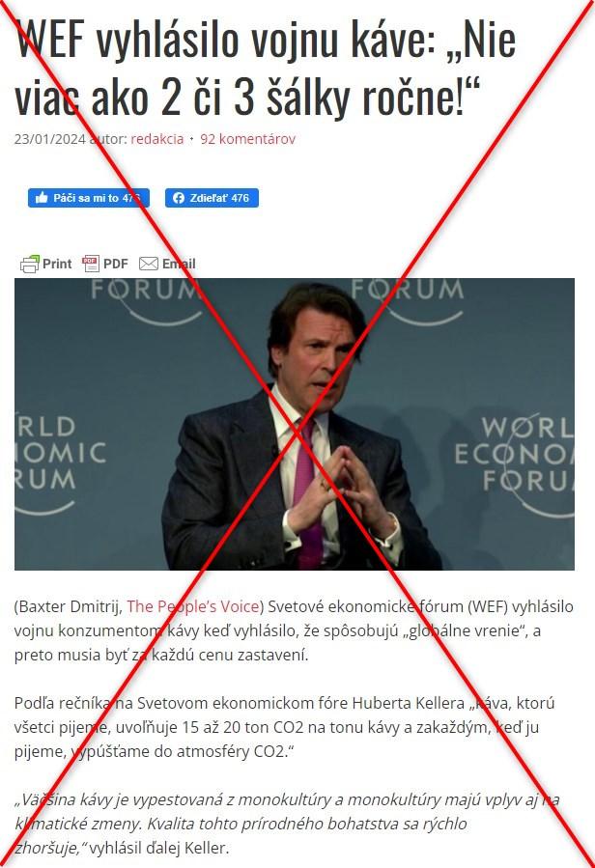The image size is (595, 868).
Task: Click the speaker's purple tie in the photo
Action: click(307, 492)
